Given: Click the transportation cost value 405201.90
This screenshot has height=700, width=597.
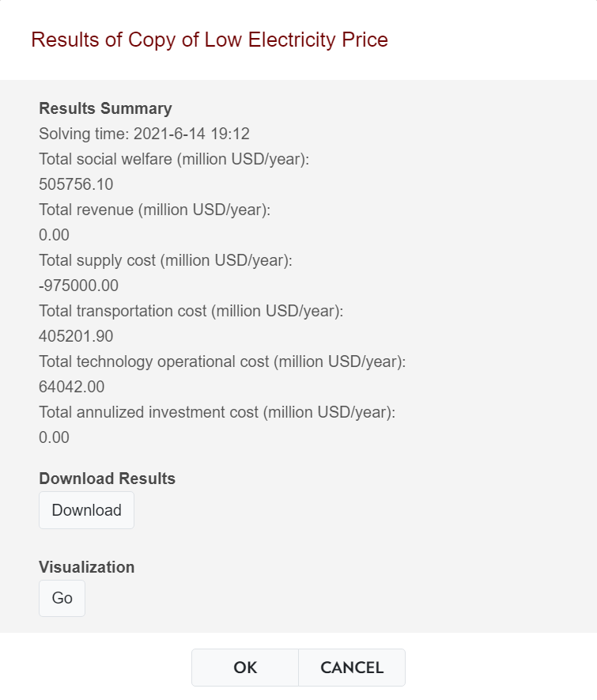Looking at the screenshot, I should (76, 336).
